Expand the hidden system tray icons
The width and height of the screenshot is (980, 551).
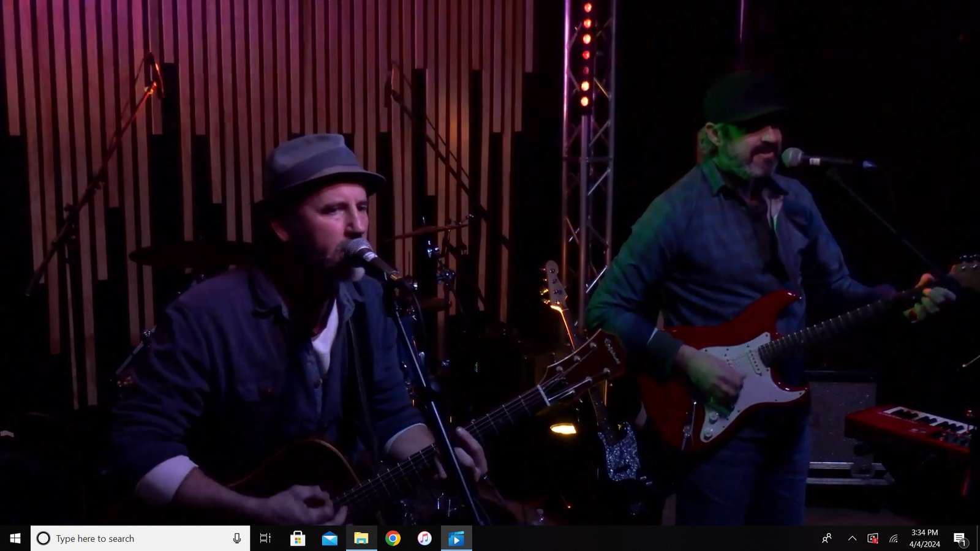(x=852, y=538)
